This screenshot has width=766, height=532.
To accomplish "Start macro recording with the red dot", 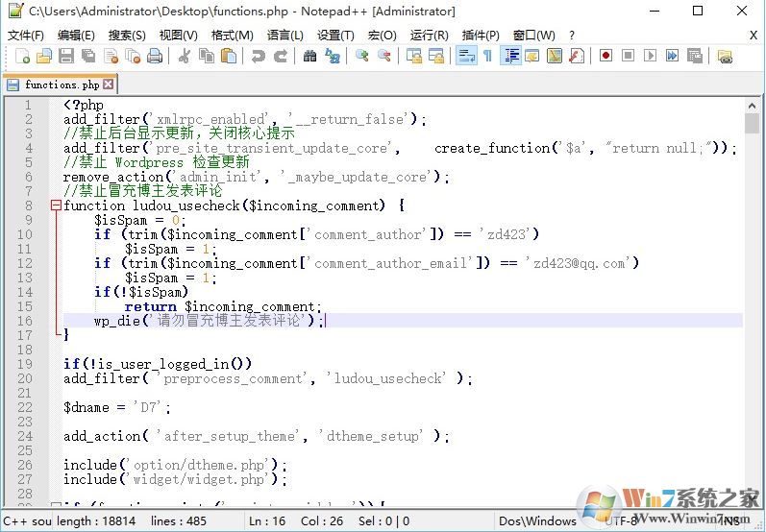I will coord(605,57).
